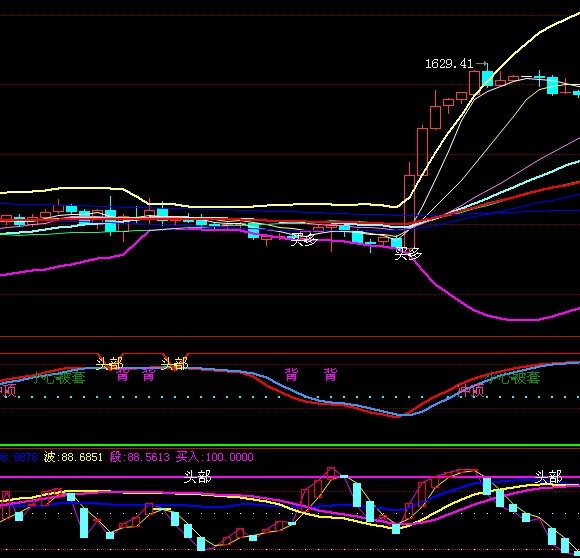Viewport: 580px width, 558px height.
Task: Click the green 小心被套 warning on the left
Action: click(59, 378)
